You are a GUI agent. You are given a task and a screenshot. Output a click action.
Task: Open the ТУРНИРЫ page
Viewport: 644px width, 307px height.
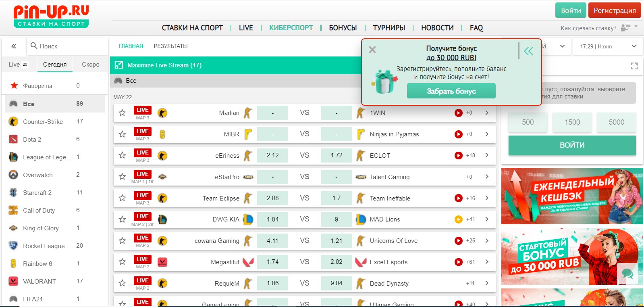pyautogui.click(x=389, y=28)
